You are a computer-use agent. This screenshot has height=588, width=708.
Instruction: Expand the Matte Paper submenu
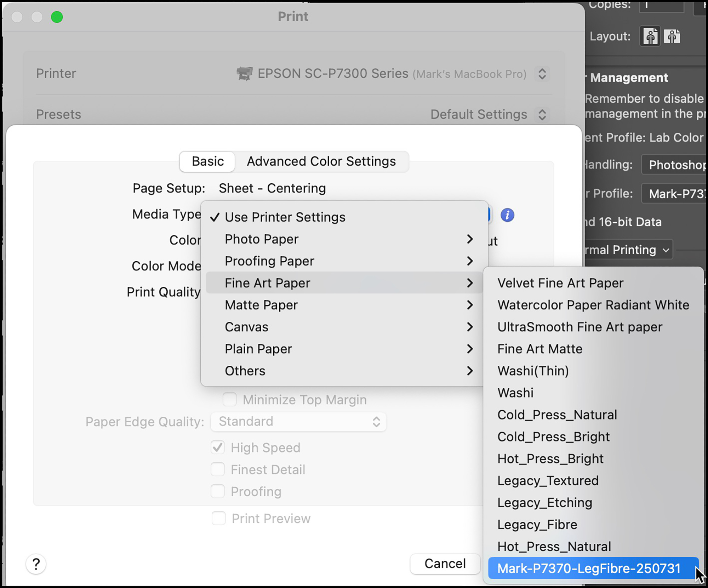344,305
